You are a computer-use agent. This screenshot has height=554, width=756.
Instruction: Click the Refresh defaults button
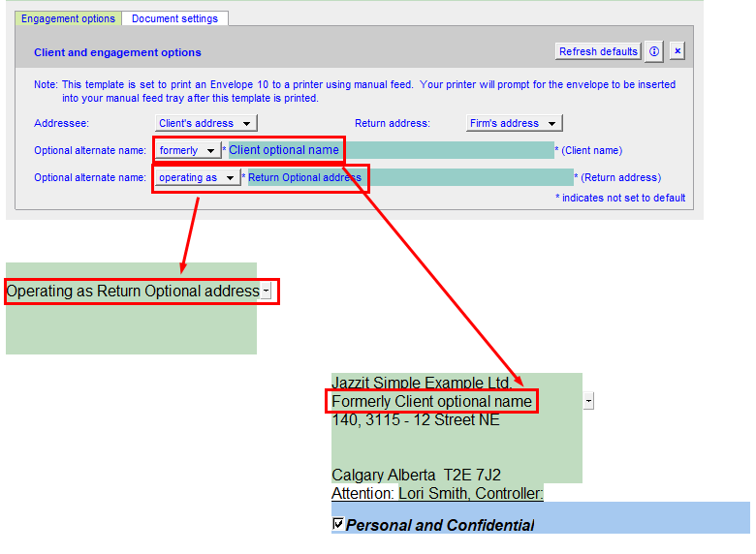click(598, 51)
